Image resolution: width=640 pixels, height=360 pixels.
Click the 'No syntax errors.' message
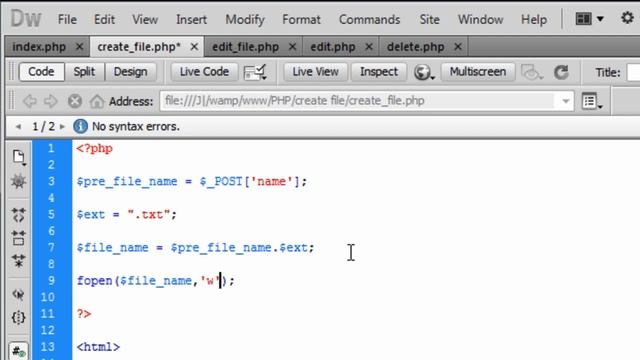pyautogui.click(x=136, y=127)
